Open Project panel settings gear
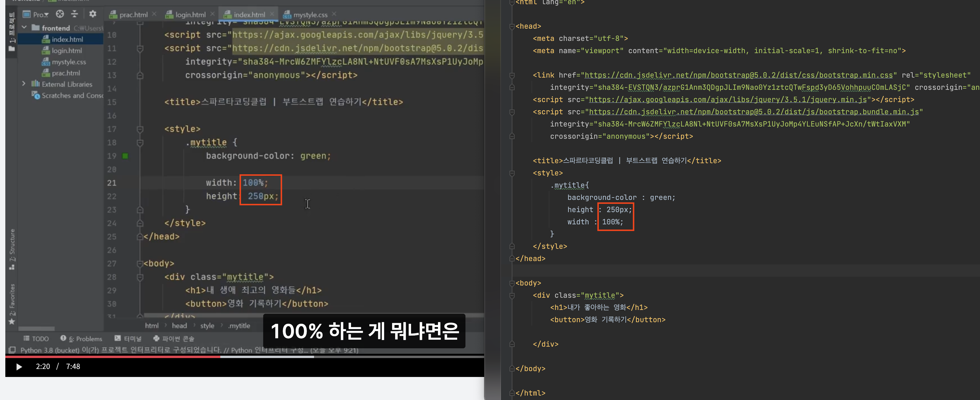 (93, 14)
